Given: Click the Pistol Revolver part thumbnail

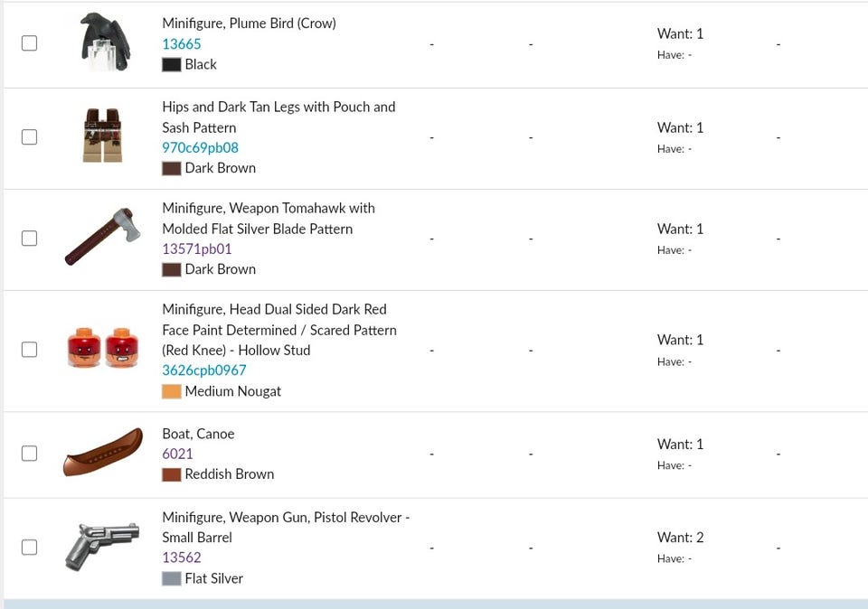Looking at the screenshot, I should click(x=103, y=546).
